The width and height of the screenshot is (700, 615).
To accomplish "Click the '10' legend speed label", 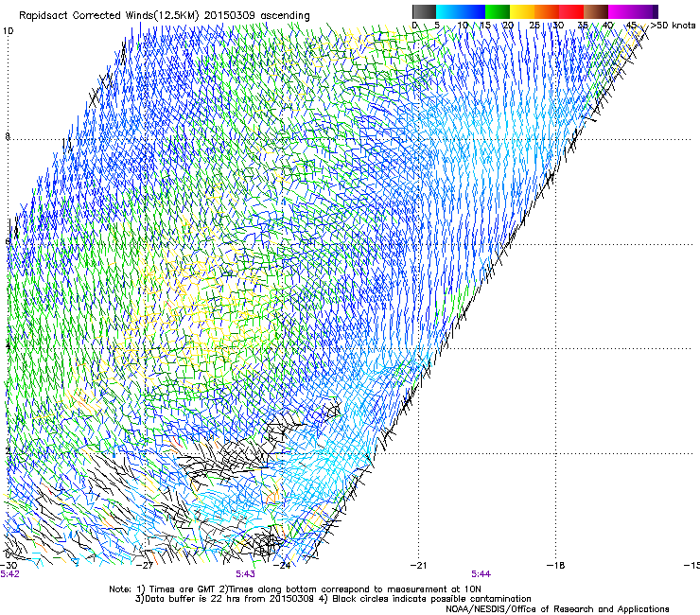I will (463, 26).
